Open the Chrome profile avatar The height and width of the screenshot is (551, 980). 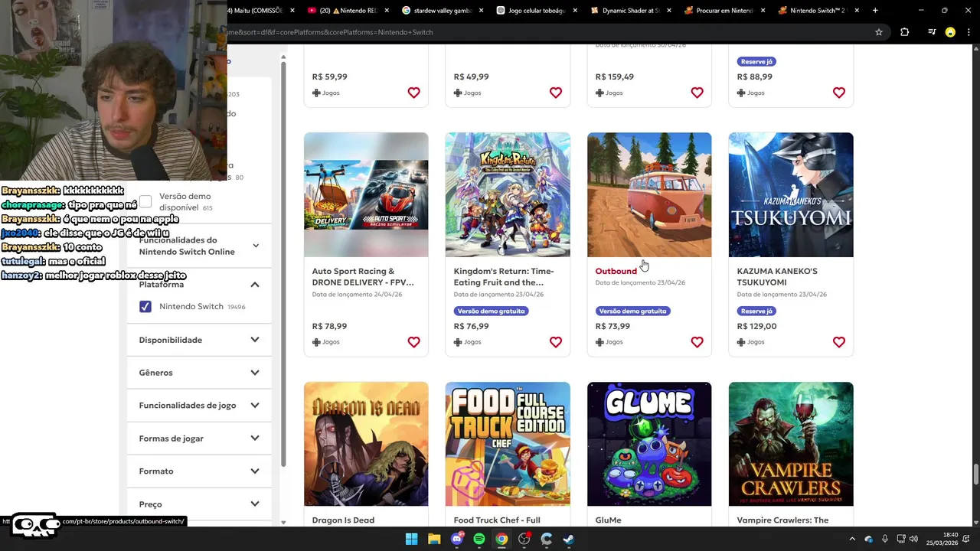(x=950, y=32)
